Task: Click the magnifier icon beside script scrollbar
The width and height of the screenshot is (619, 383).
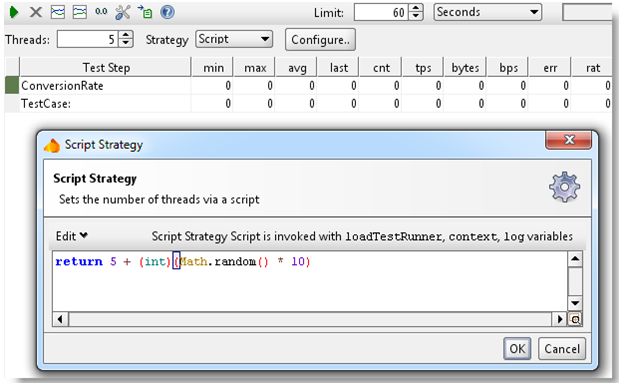Action: (x=575, y=319)
